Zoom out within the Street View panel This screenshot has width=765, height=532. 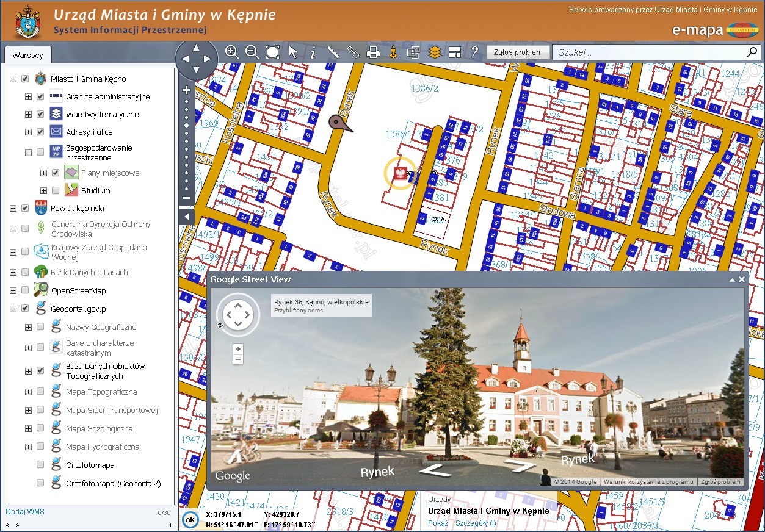click(238, 359)
